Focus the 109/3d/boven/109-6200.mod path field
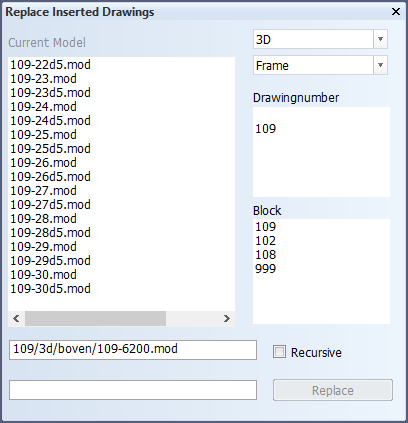408x423 pixels. click(x=133, y=350)
